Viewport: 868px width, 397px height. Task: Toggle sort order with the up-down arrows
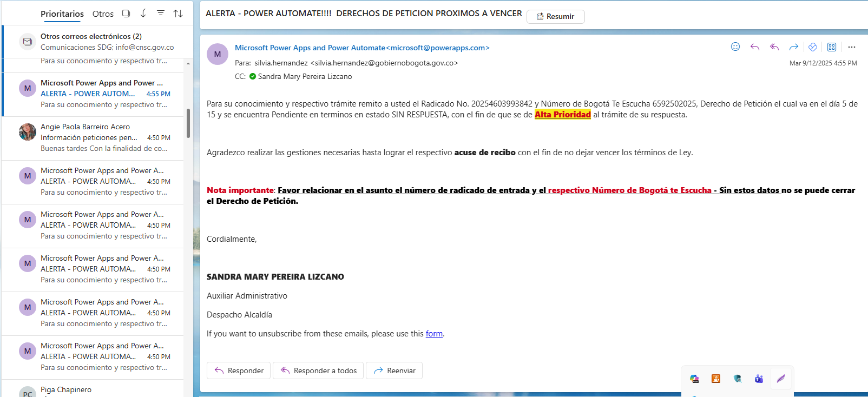click(x=178, y=14)
